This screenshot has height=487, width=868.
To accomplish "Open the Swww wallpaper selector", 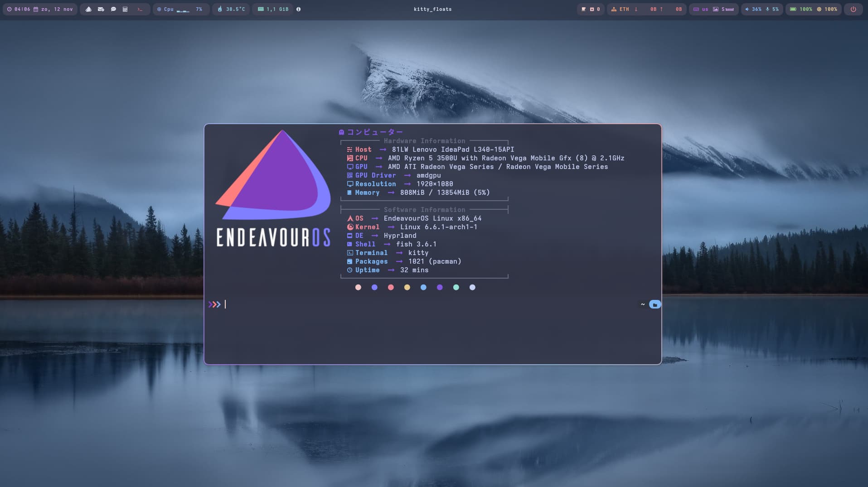I will pyautogui.click(x=723, y=9).
